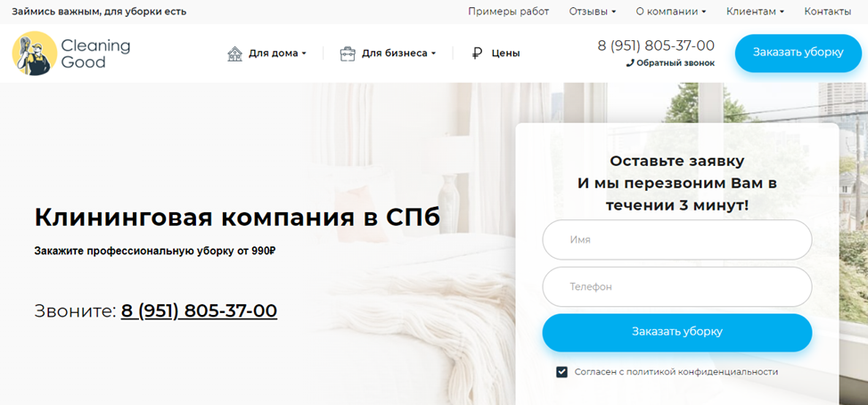The height and width of the screenshot is (405, 868).
Task: Expand the Отзывы dropdown arrow
Action: point(614,12)
